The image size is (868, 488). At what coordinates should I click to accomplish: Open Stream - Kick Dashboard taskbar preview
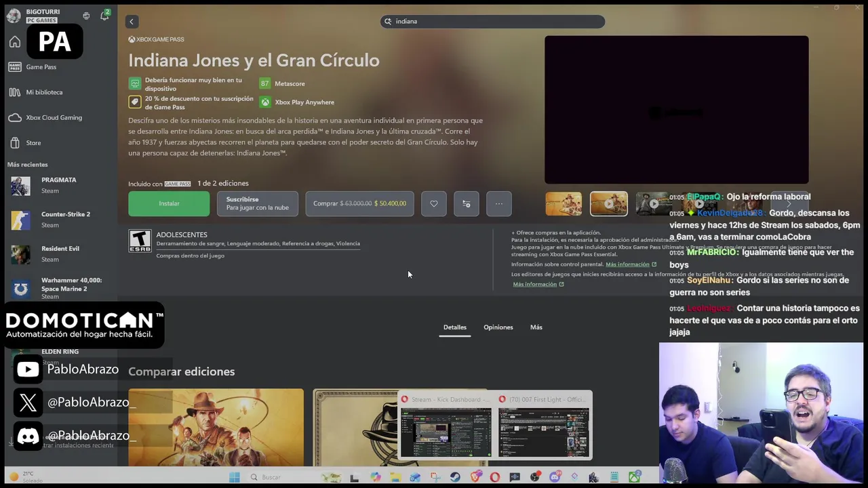[446, 426]
